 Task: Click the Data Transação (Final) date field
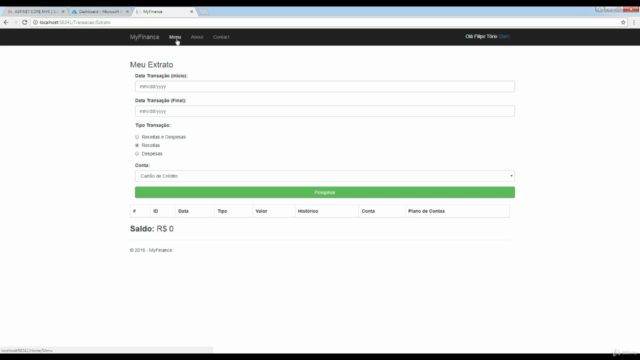325,111
